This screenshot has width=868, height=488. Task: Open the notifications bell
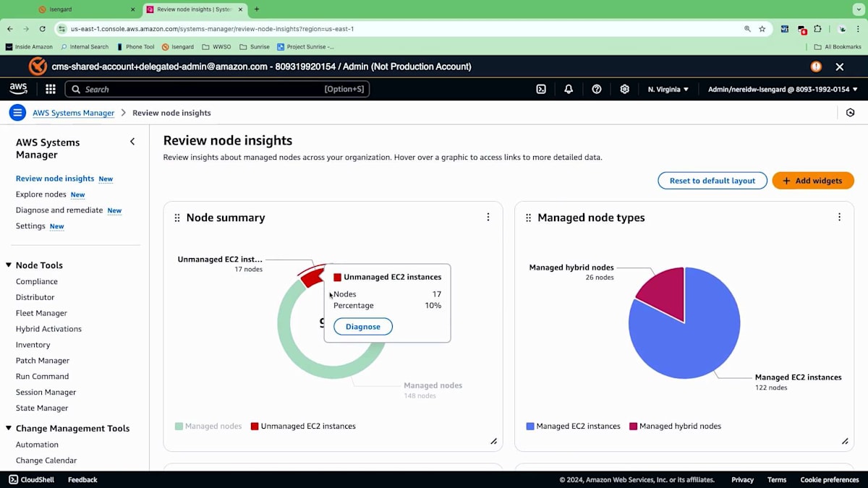click(x=569, y=89)
